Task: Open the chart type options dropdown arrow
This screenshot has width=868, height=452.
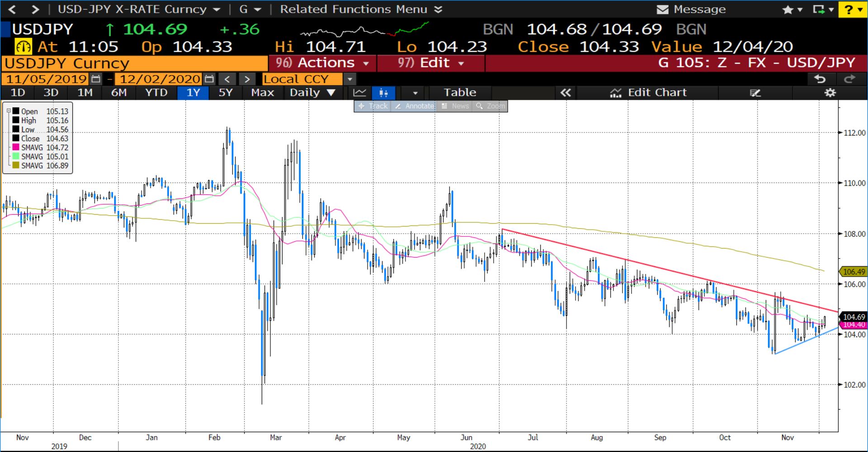Action: point(415,93)
